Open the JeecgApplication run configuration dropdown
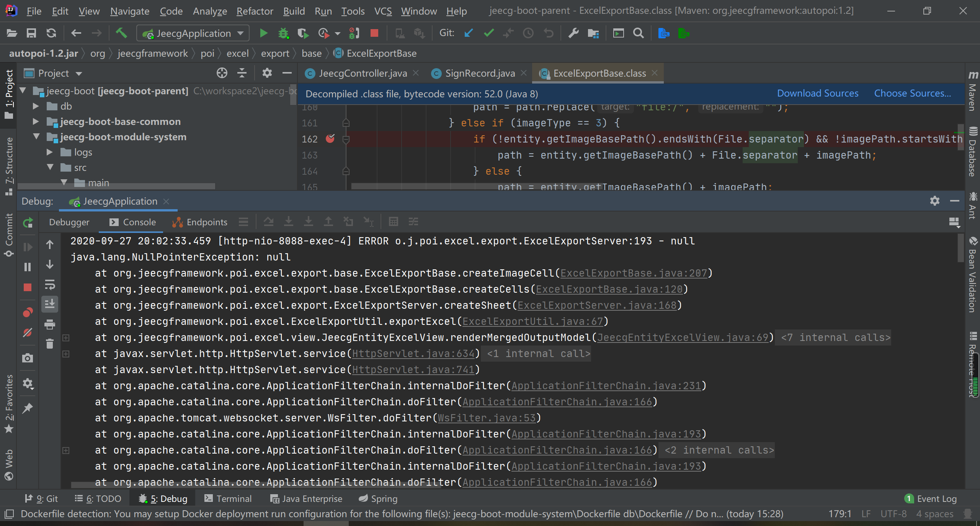This screenshot has width=980, height=526. (x=240, y=33)
